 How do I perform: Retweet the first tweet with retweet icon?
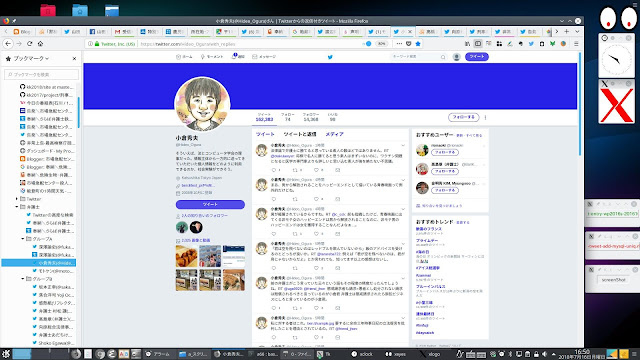click(x=295, y=170)
